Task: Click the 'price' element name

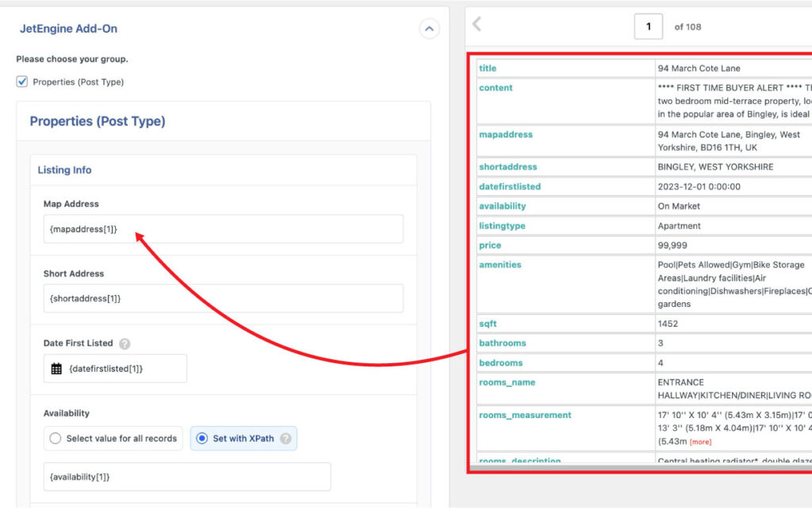Action: 490,246
